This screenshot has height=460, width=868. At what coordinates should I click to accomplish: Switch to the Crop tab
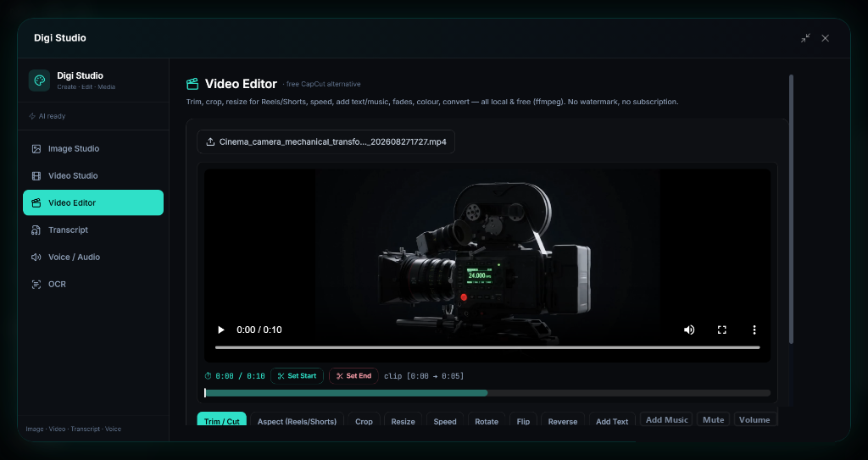364,419
